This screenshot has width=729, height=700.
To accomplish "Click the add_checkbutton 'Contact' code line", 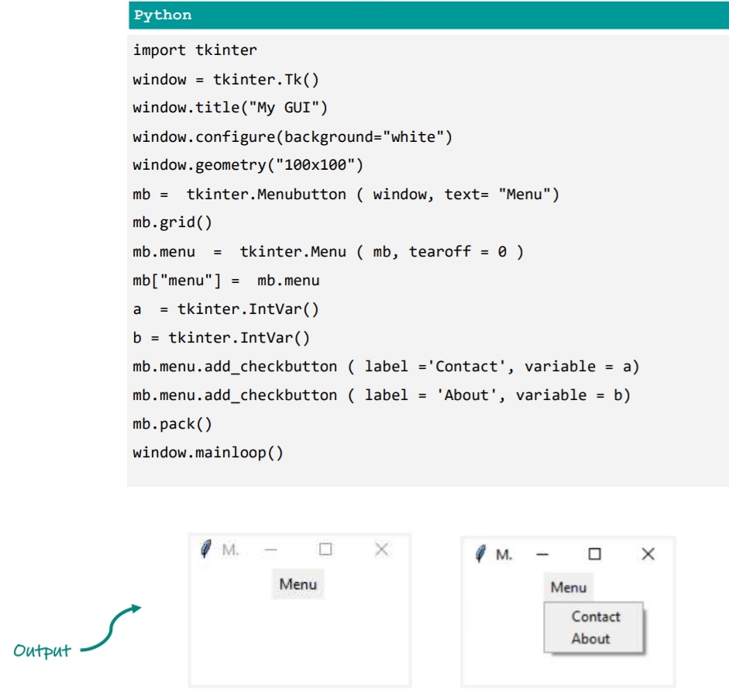I will 386,366.
